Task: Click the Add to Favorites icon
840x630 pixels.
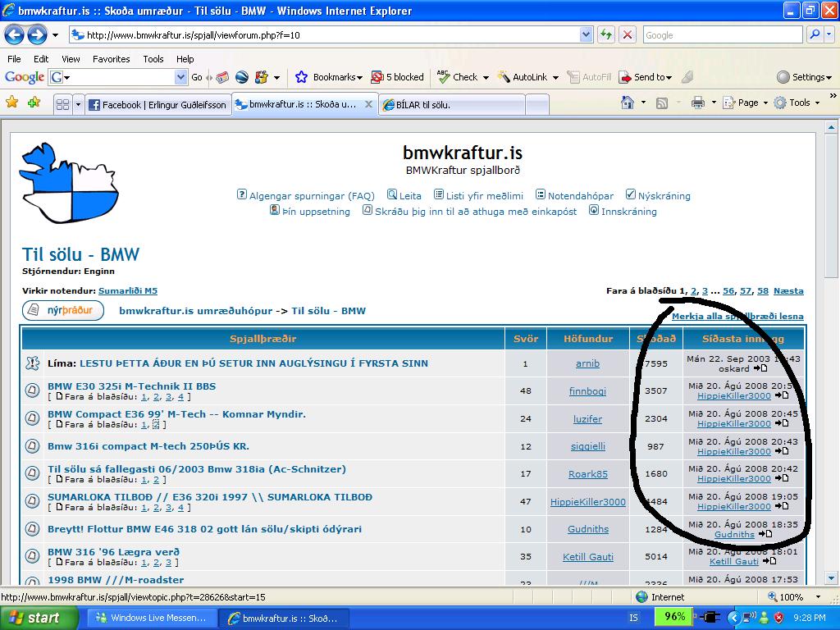Action: [34, 103]
